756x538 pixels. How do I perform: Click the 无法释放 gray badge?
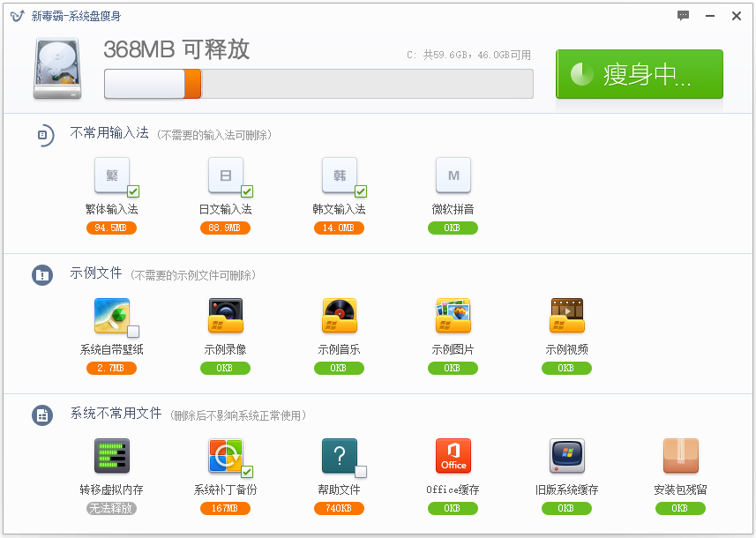111,509
